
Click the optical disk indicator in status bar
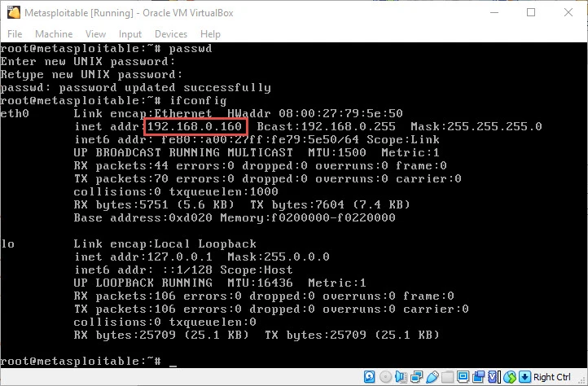pyautogui.click(x=385, y=376)
